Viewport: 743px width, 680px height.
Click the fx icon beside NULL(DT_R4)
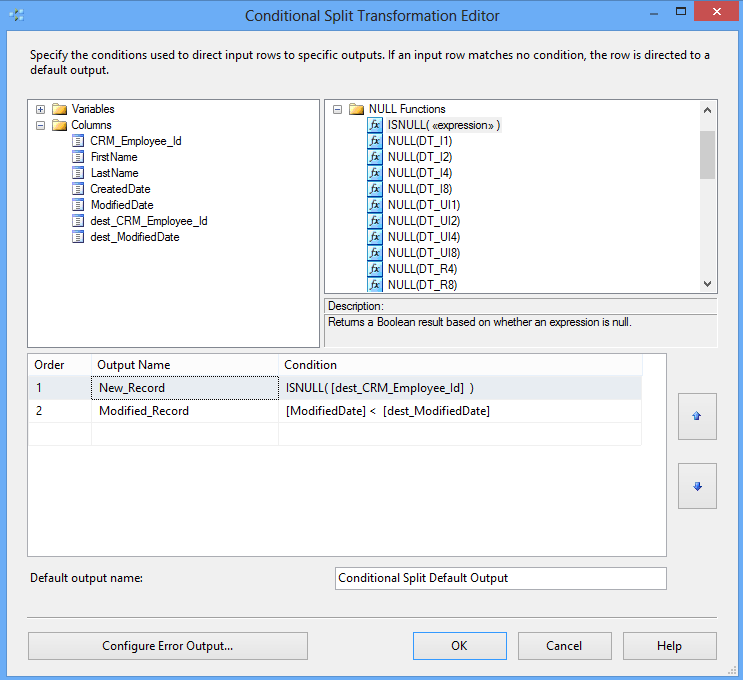pyautogui.click(x=375, y=269)
